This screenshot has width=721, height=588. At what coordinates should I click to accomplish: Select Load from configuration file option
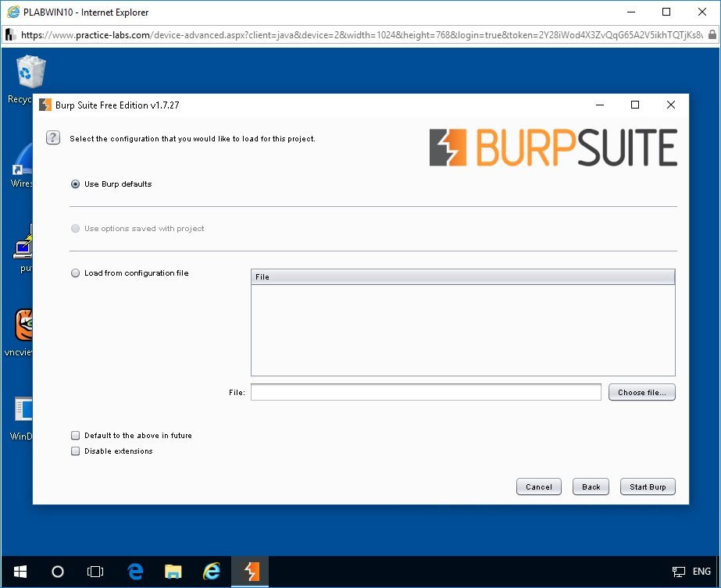(x=76, y=273)
